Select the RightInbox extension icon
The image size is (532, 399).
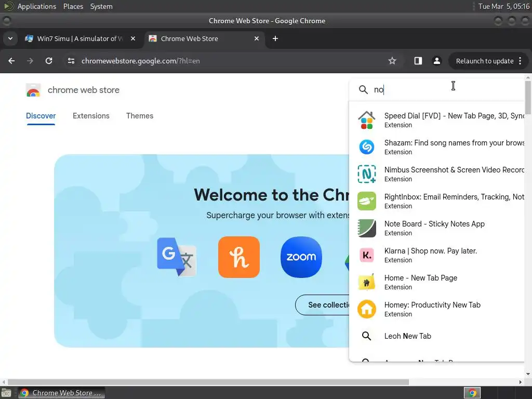tap(367, 201)
